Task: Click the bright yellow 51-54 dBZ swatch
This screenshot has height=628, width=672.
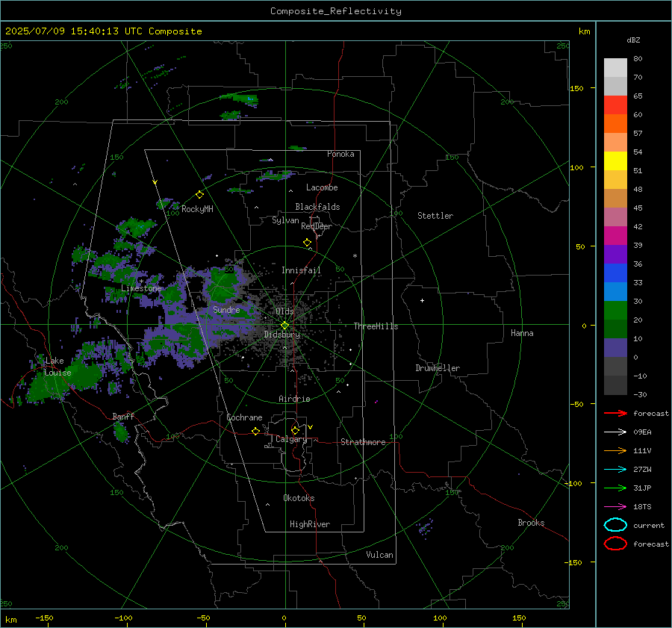Action: tap(615, 161)
